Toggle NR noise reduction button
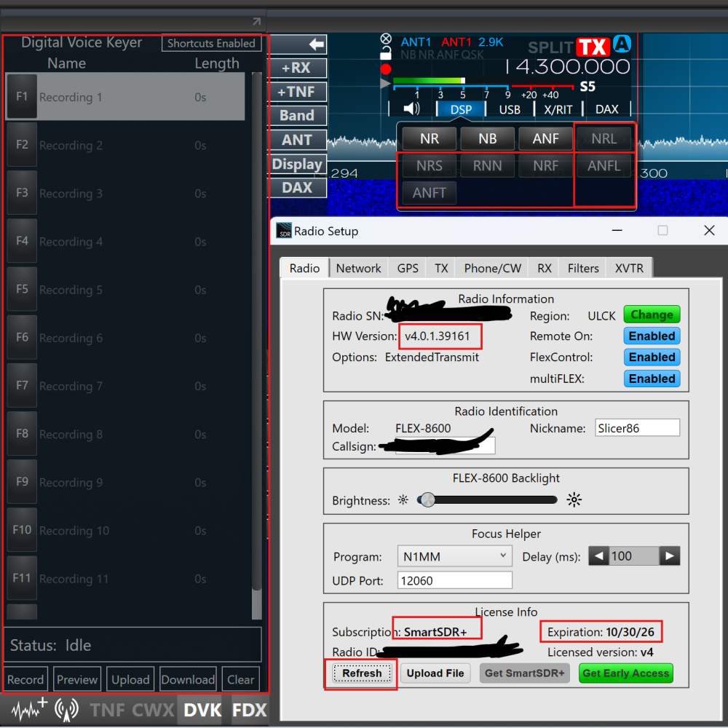The height and width of the screenshot is (728, 728). tap(430, 139)
